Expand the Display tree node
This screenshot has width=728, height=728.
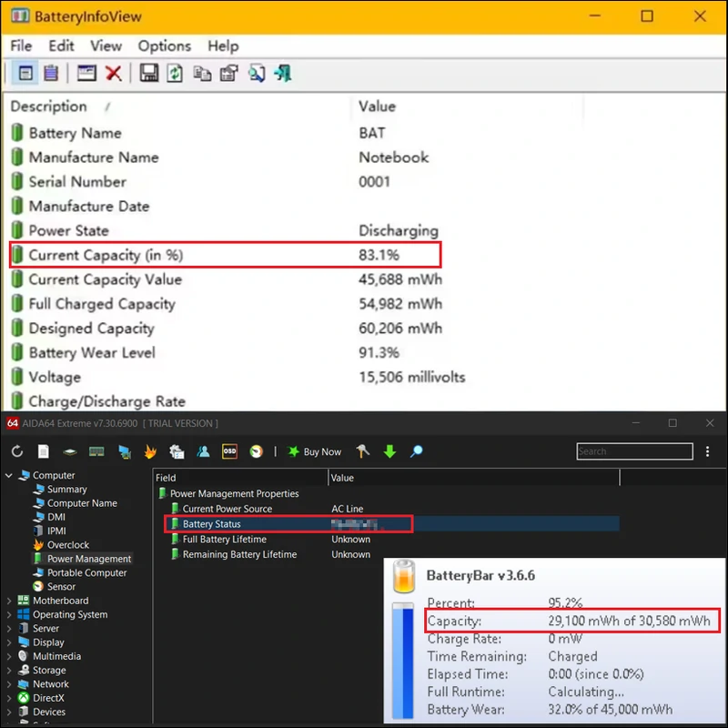tap(10, 642)
